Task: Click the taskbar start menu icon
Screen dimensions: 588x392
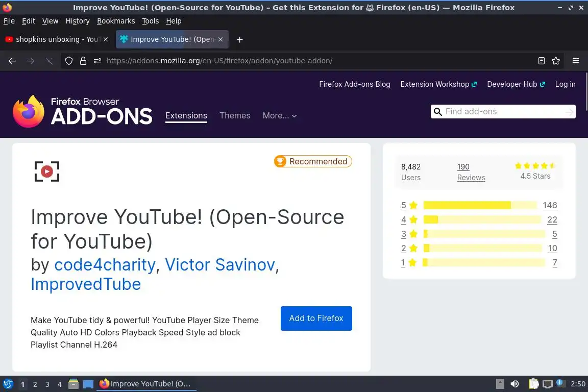Action: click(8, 384)
